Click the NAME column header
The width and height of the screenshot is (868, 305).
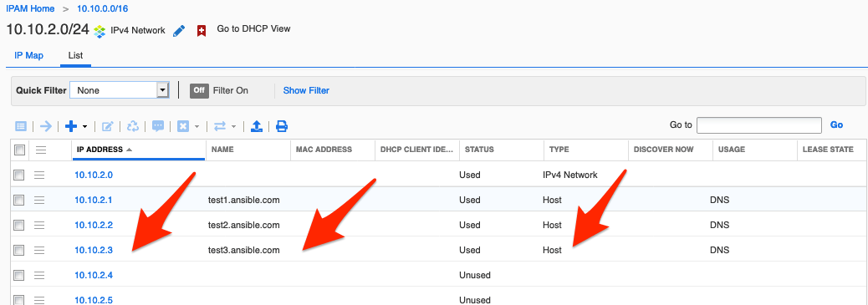coord(248,150)
